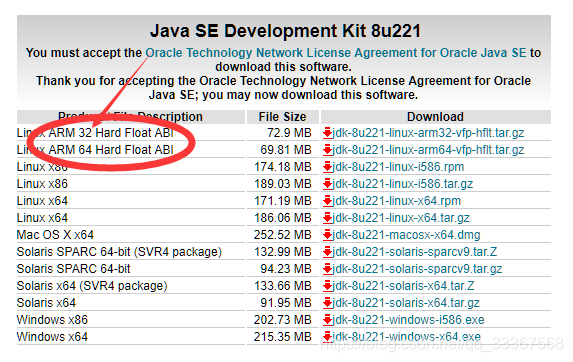The image size is (573, 362).
Task: Select the 72.9 MB file size cell
Action: [x=289, y=133]
